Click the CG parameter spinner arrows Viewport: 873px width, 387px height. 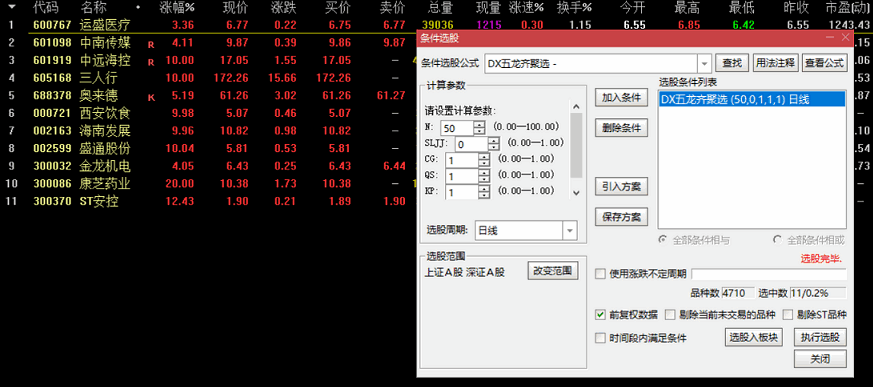pos(484,160)
